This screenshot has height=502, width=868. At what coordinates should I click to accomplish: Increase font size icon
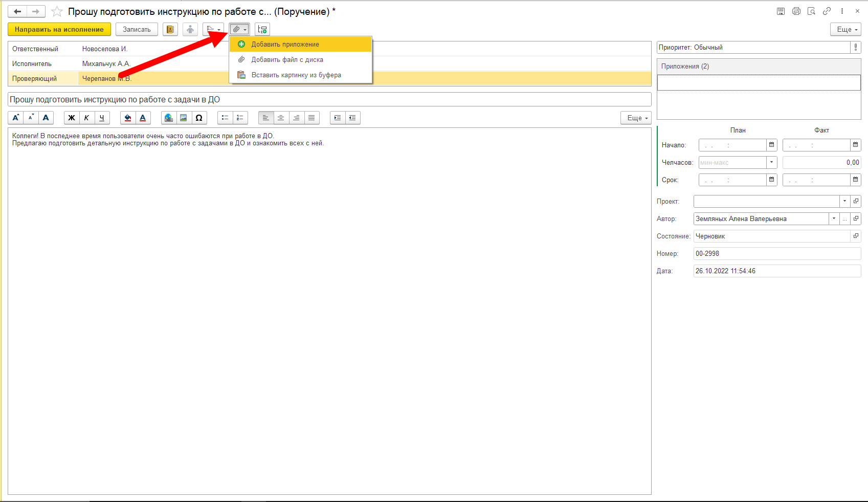point(15,118)
